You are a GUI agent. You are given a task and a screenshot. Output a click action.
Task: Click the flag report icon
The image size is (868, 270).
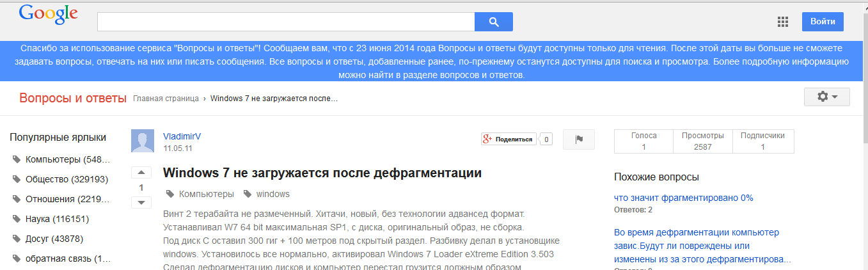tap(579, 139)
